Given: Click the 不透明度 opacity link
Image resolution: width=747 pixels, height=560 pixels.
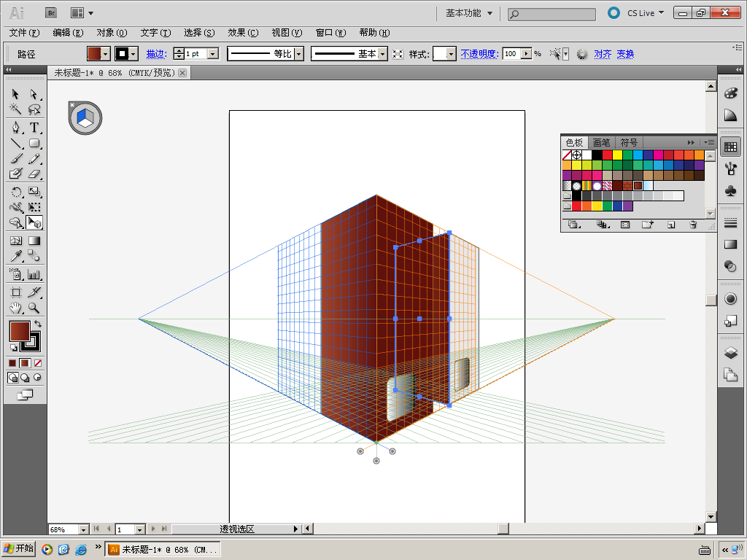Looking at the screenshot, I should [x=479, y=54].
